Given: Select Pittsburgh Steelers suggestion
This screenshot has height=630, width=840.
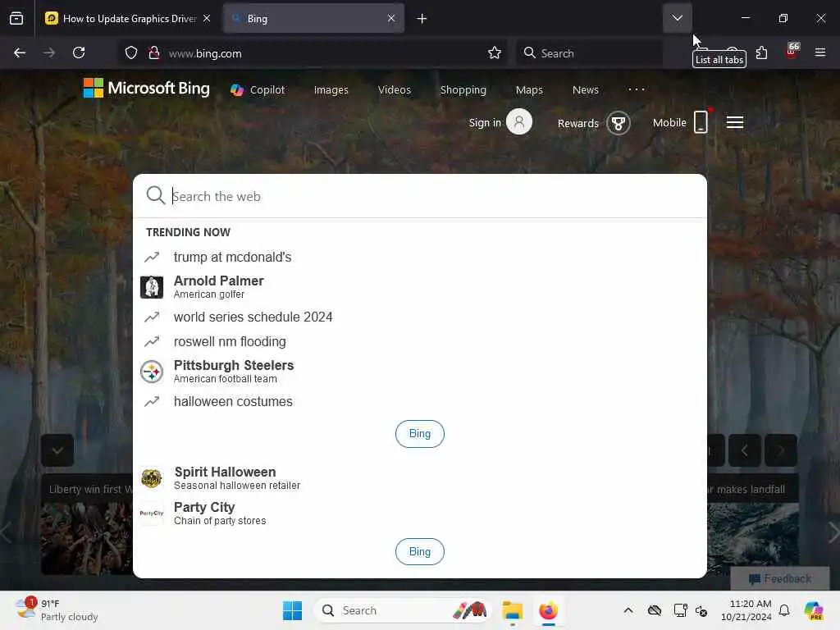Looking at the screenshot, I should coord(420,372).
